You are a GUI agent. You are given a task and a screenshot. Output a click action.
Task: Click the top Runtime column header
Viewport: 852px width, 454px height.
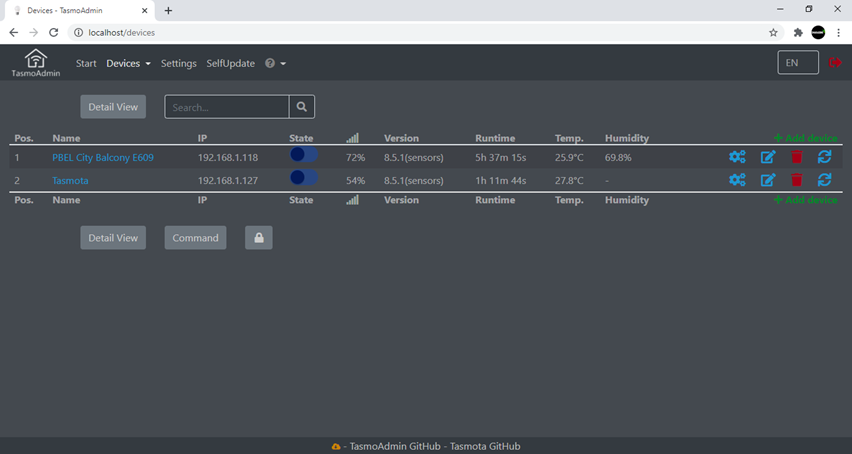495,138
